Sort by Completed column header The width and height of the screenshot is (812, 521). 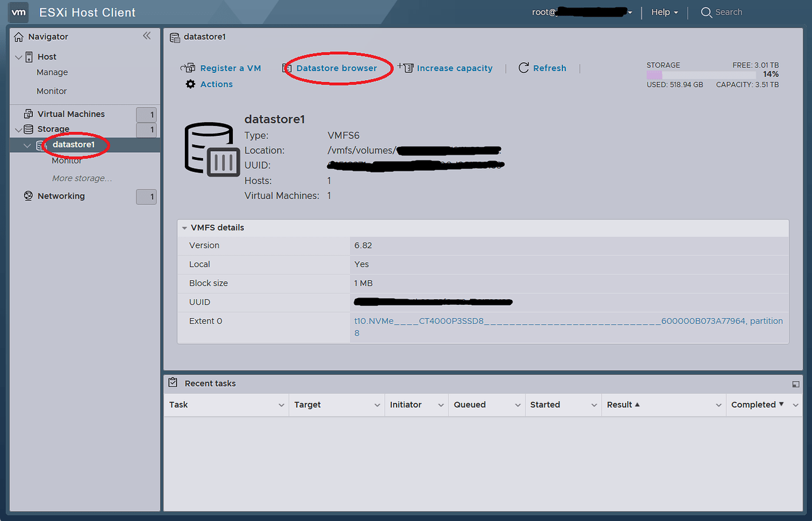click(753, 405)
